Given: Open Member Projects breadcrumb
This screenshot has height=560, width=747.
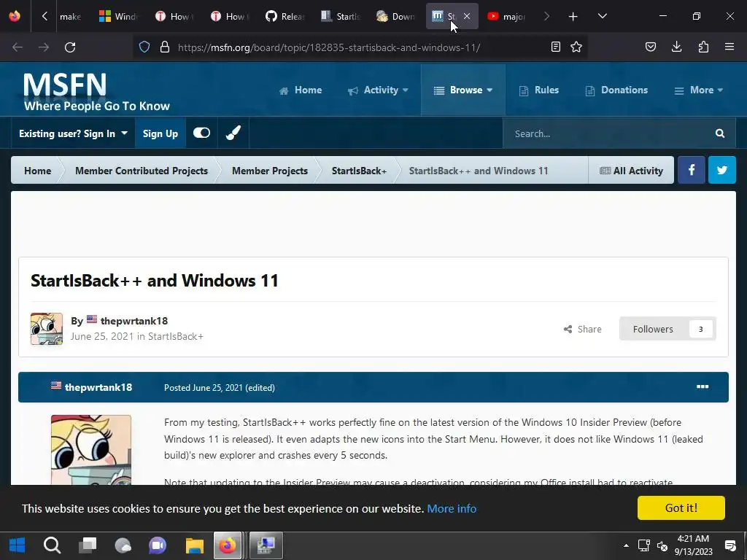Looking at the screenshot, I should point(270,171).
